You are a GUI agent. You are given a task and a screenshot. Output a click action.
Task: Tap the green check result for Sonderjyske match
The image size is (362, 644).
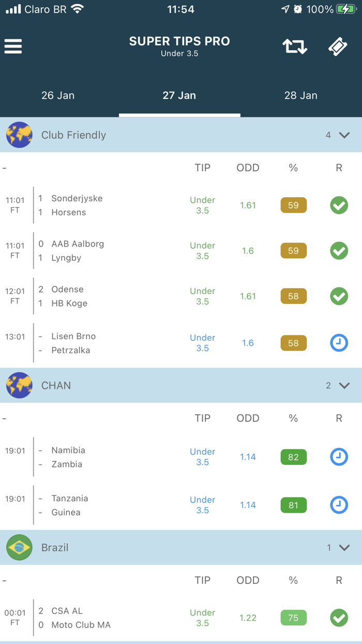tap(339, 205)
